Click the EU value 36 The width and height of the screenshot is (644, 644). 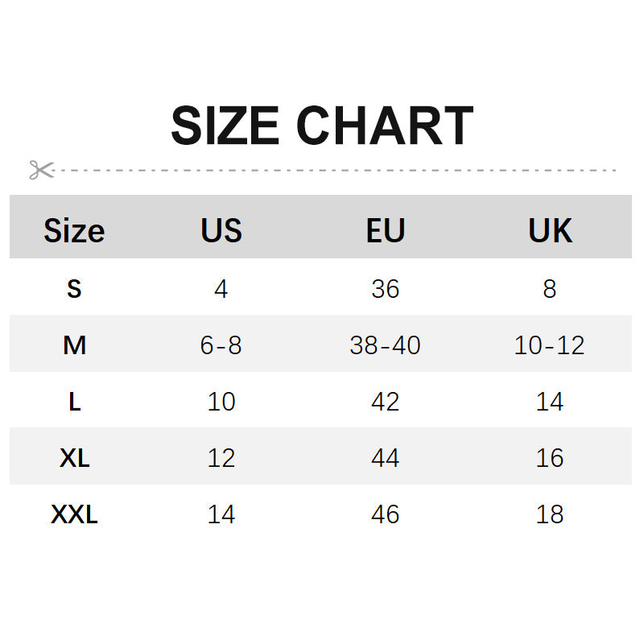point(386,288)
